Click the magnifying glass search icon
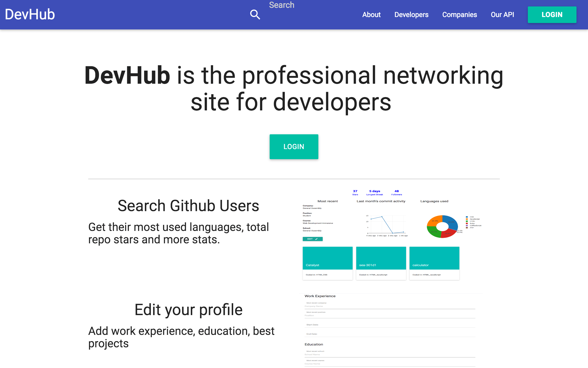 point(255,14)
